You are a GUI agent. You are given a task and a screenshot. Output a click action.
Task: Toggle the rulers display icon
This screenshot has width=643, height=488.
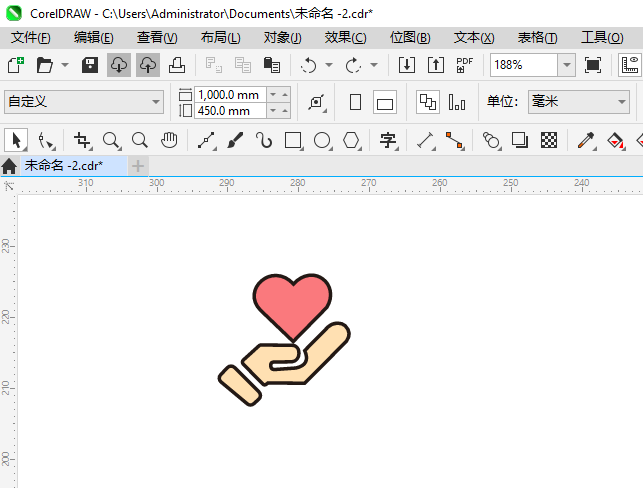point(630,65)
